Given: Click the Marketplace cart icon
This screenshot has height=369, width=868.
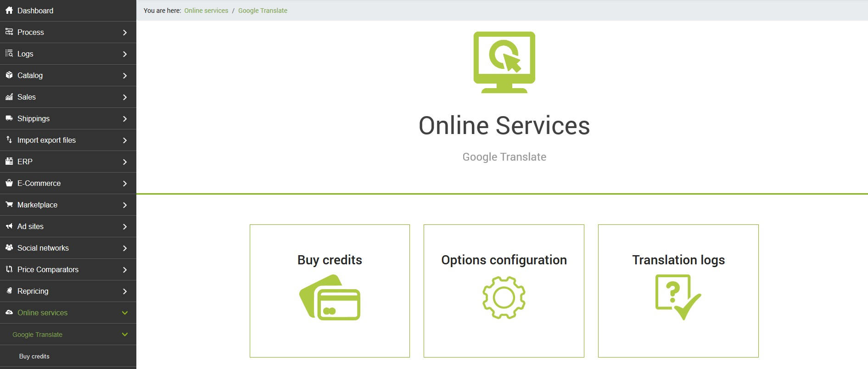Looking at the screenshot, I should (9, 204).
